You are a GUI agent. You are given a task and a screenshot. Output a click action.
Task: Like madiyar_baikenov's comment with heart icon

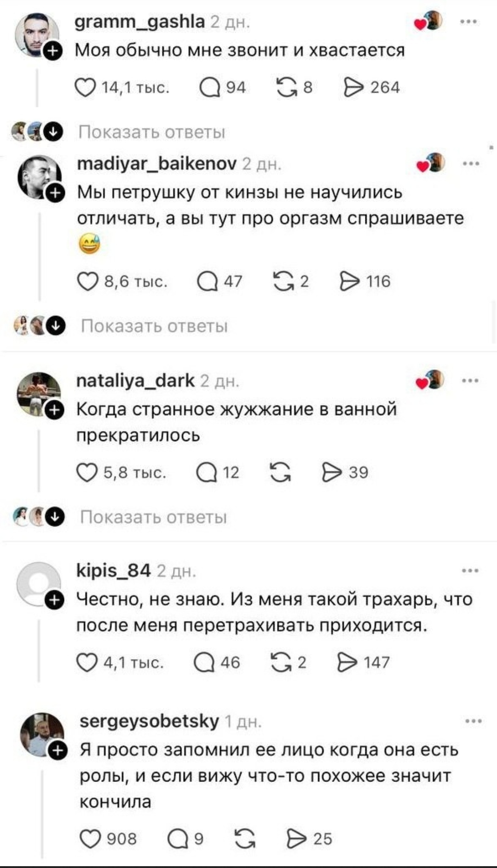[87, 281]
